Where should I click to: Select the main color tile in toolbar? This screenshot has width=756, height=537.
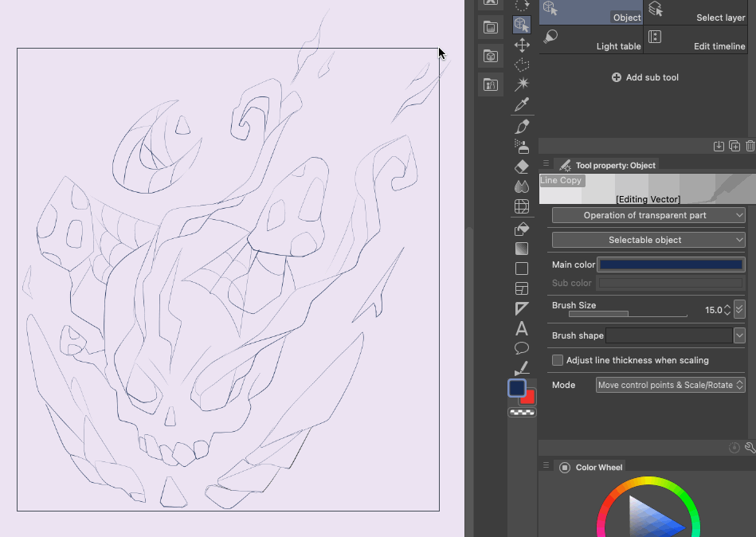click(x=516, y=388)
